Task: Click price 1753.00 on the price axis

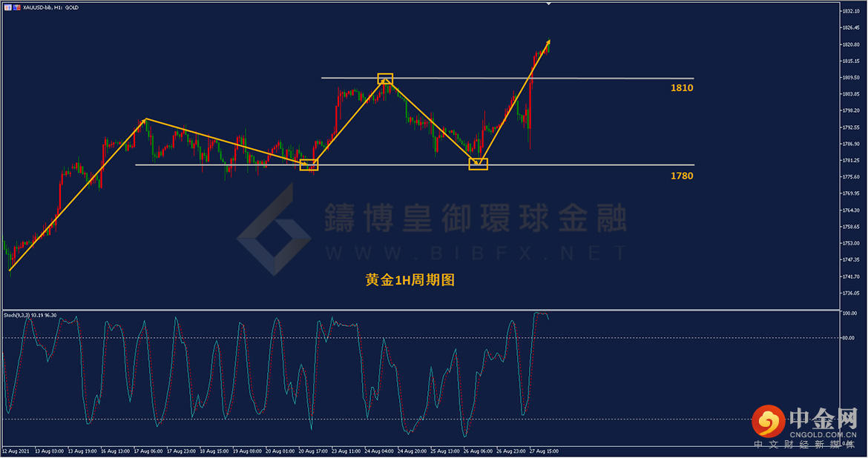Action: [x=850, y=243]
